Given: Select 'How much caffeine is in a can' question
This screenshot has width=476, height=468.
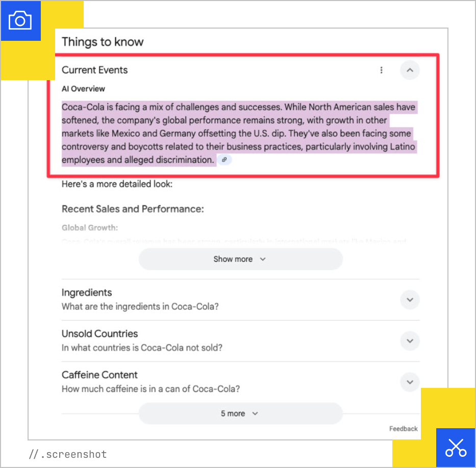Looking at the screenshot, I should (x=151, y=389).
